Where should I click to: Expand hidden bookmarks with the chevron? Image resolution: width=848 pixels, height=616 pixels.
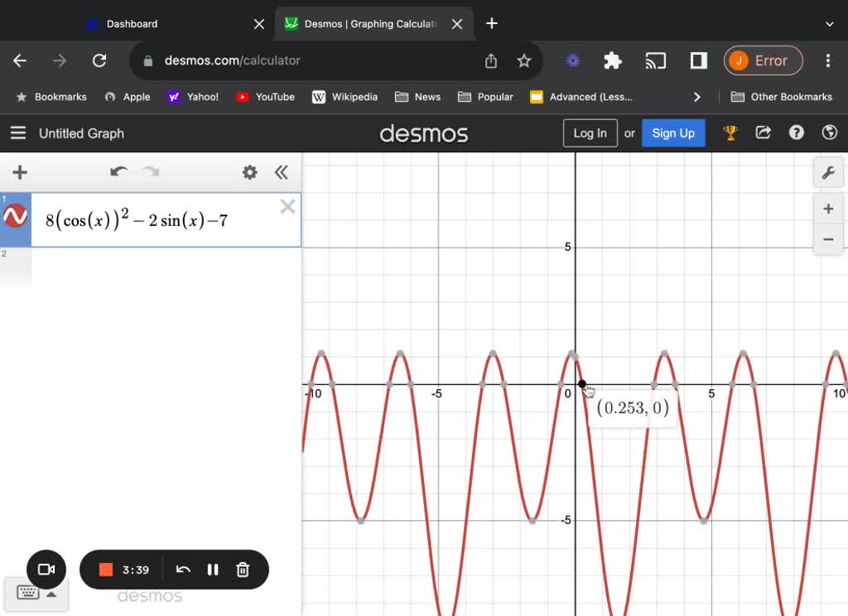[x=697, y=97]
